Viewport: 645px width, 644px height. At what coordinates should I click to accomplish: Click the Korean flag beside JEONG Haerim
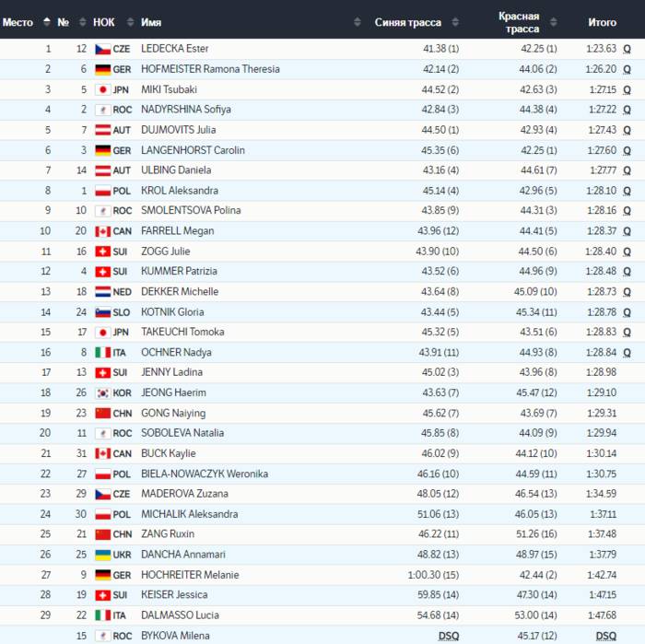pyautogui.click(x=102, y=393)
